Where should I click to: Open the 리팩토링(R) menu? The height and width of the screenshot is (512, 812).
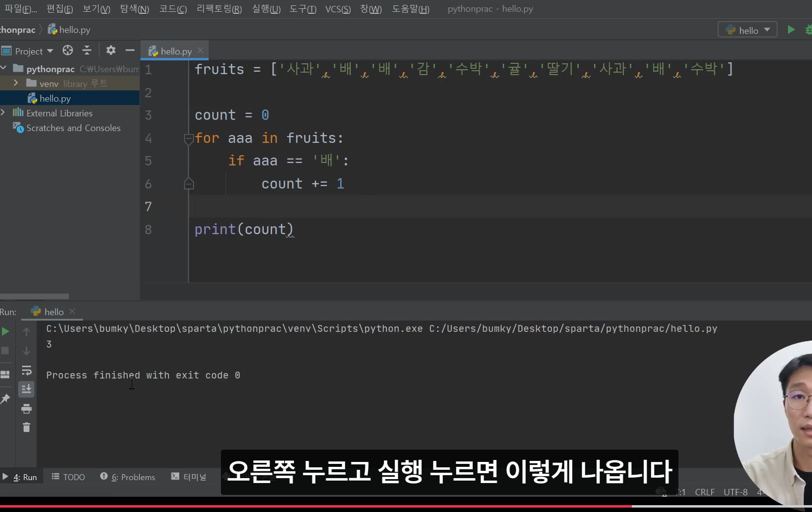tap(219, 9)
